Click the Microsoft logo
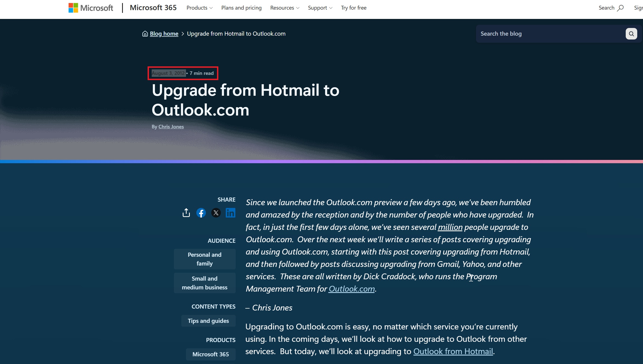643x364 pixels. 91,8
